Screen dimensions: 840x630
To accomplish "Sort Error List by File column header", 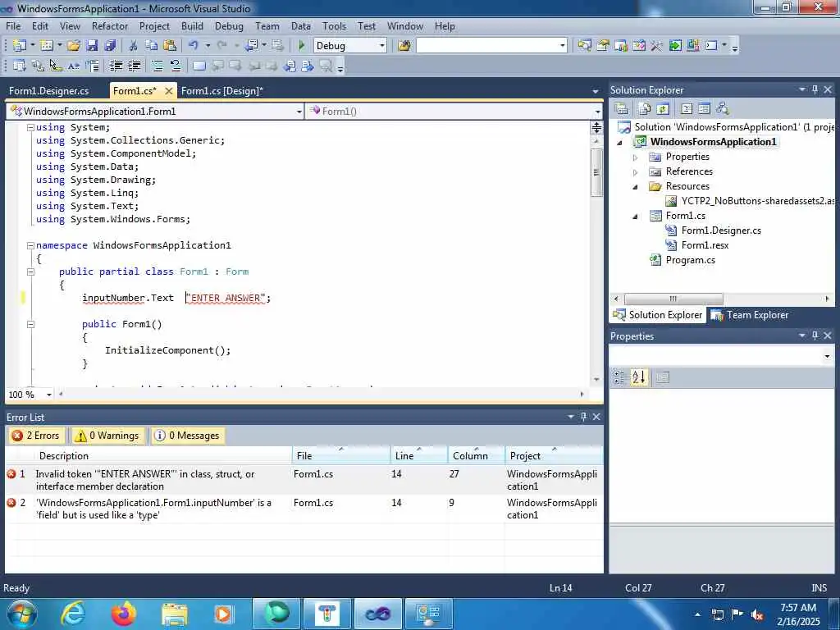I will 341,456.
